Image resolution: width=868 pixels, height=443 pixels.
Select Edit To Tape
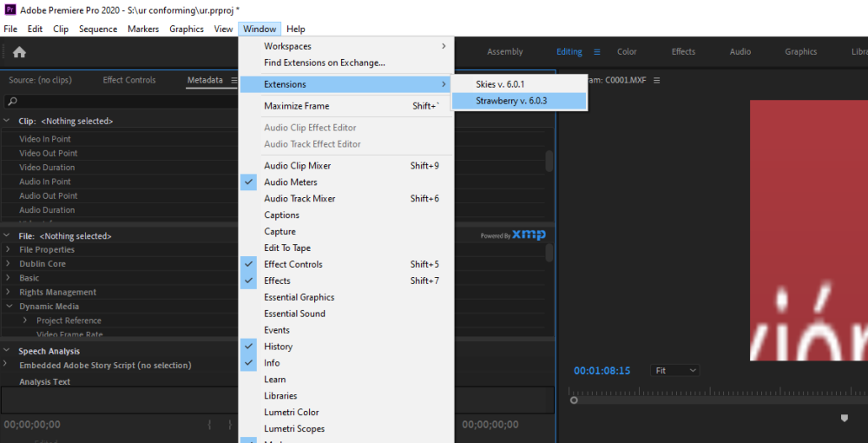pos(346,248)
